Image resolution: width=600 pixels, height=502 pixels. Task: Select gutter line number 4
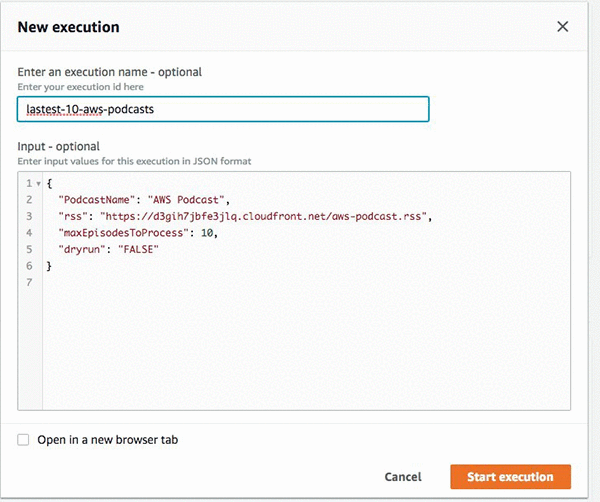(x=28, y=233)
